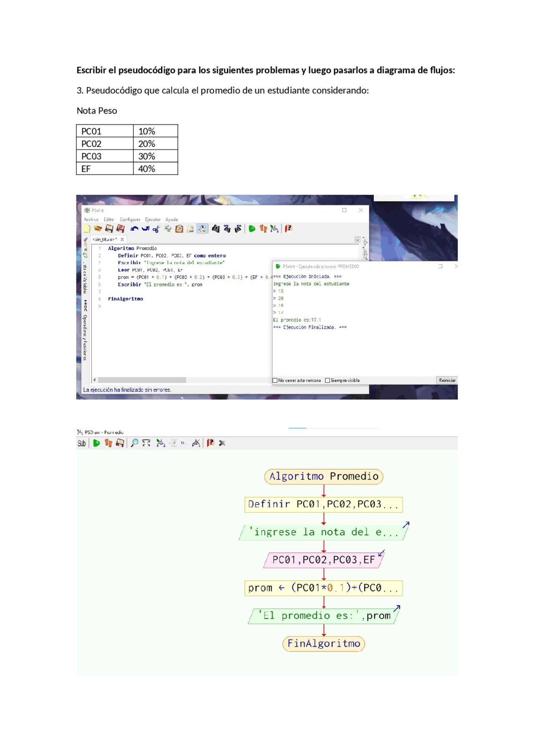Click the PSDraw close X icon
The width and height of the screenshot is (534, 756).
[222, 443]
